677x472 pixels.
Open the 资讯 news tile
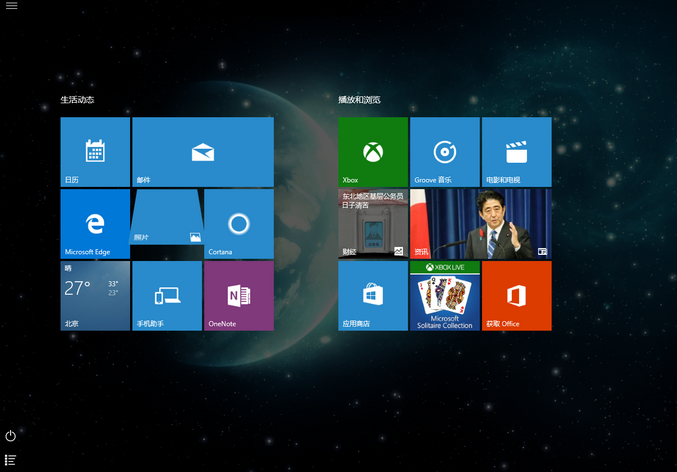click(x=481, y=224)
